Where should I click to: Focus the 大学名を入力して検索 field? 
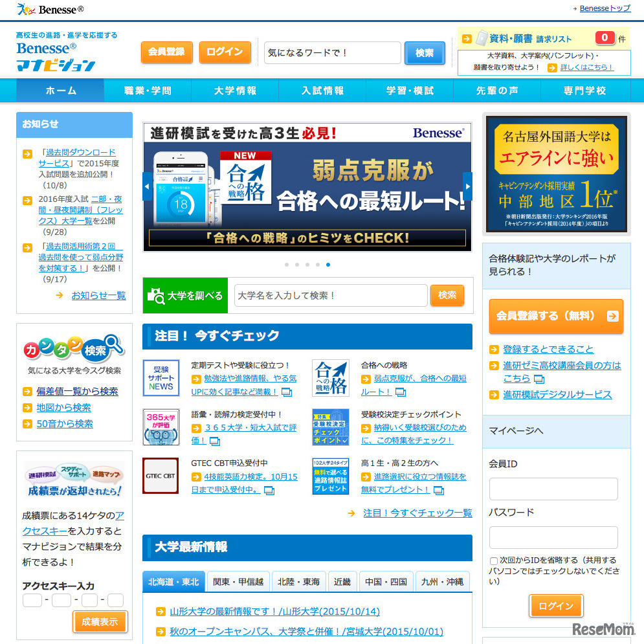click(x=331, y=295)
